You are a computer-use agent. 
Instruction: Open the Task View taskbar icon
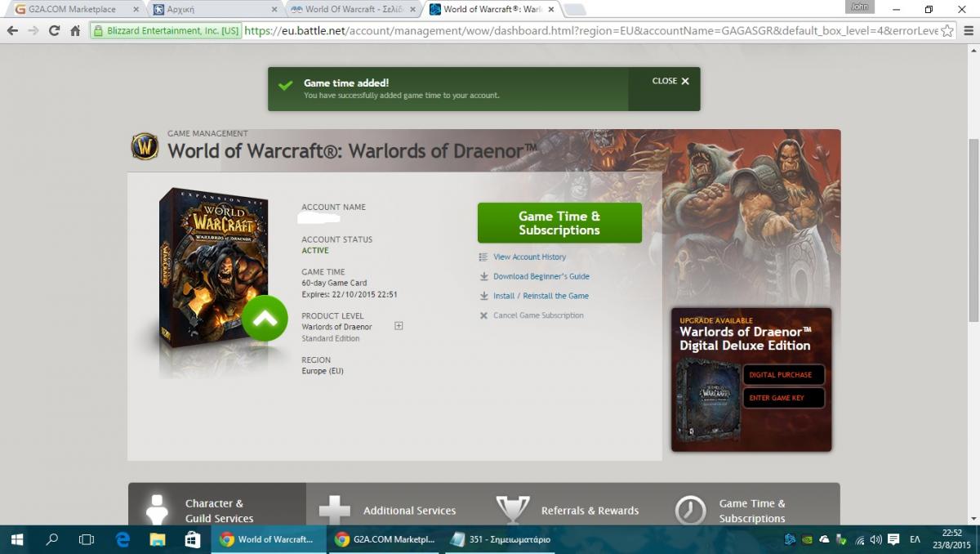(x=87, y=539)
